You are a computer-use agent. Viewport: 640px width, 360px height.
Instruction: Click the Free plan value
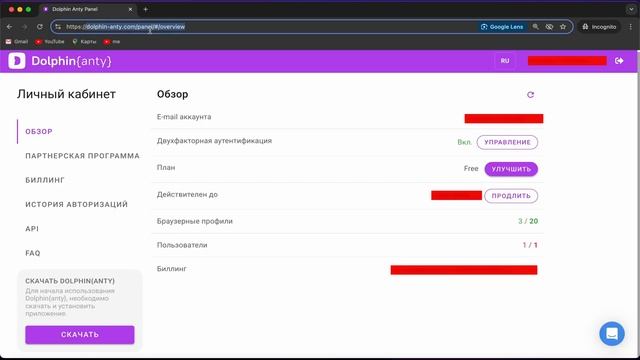[x=471, y=169]
